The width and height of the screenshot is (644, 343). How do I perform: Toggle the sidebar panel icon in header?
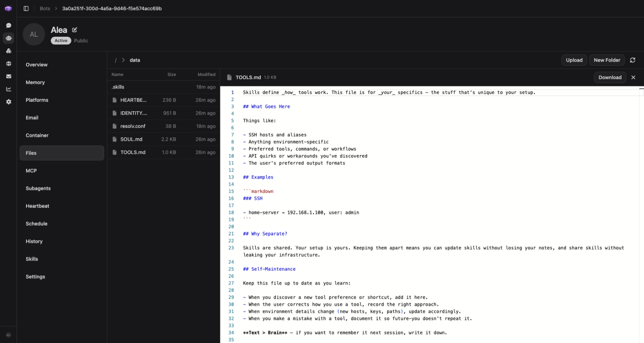point(26,8)
